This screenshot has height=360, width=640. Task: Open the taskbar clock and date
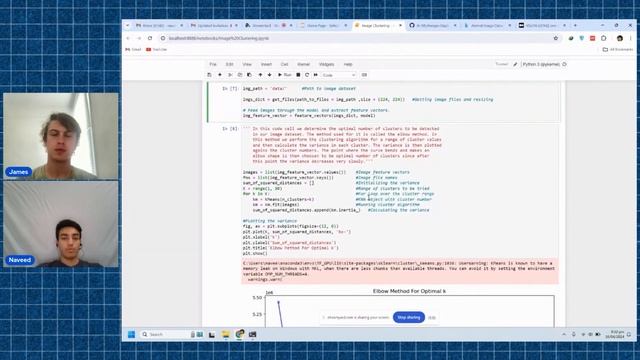615,334
